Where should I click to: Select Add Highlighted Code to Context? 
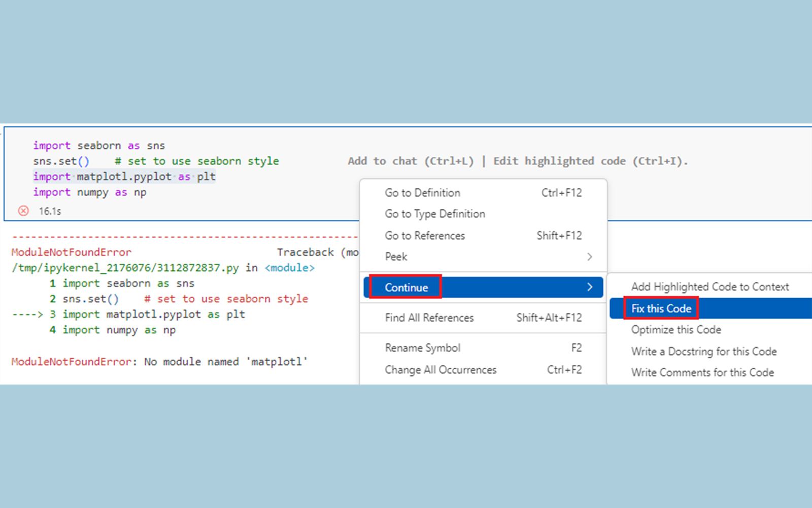pyautogui.click(x=709, y=287)
